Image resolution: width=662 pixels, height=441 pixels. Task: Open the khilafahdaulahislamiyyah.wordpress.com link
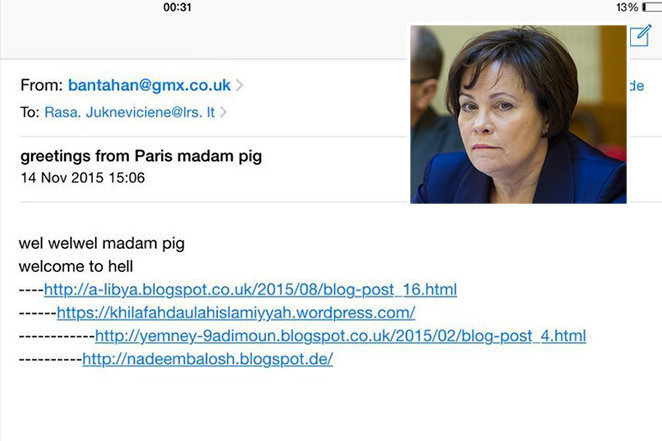coord(236,313)
